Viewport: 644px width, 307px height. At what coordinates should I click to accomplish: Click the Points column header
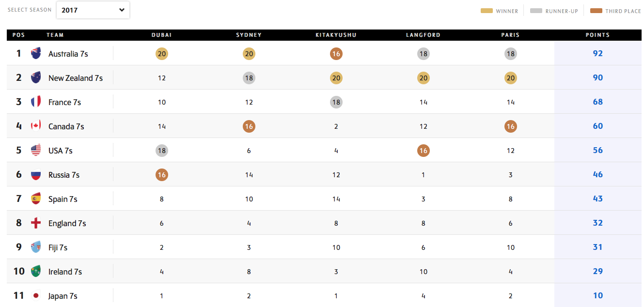click(597, 35)
